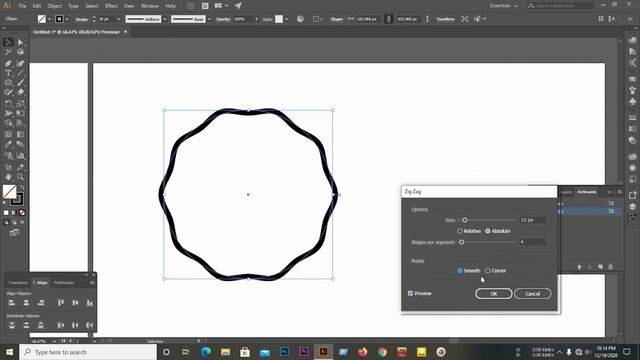
Task: Open the Layers panel icon in right dock
Action: point(633,207)
